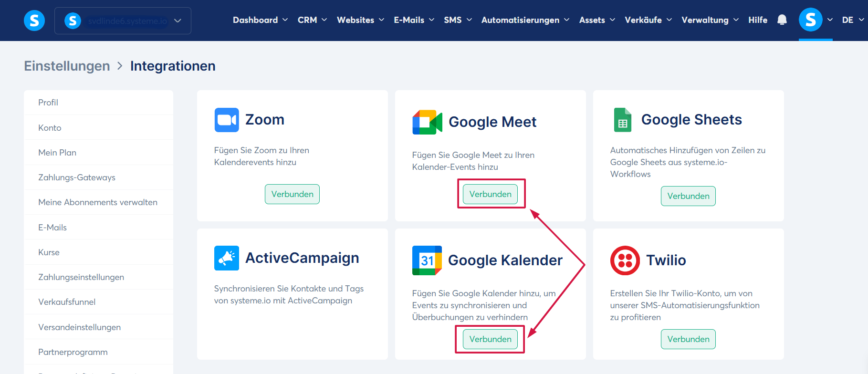Click Twilio description 'Erstellen Sie Ihr Twilio-Konto'
This screenshot has width=868, height=374.
pyautogui.click(x=685, y=305)
